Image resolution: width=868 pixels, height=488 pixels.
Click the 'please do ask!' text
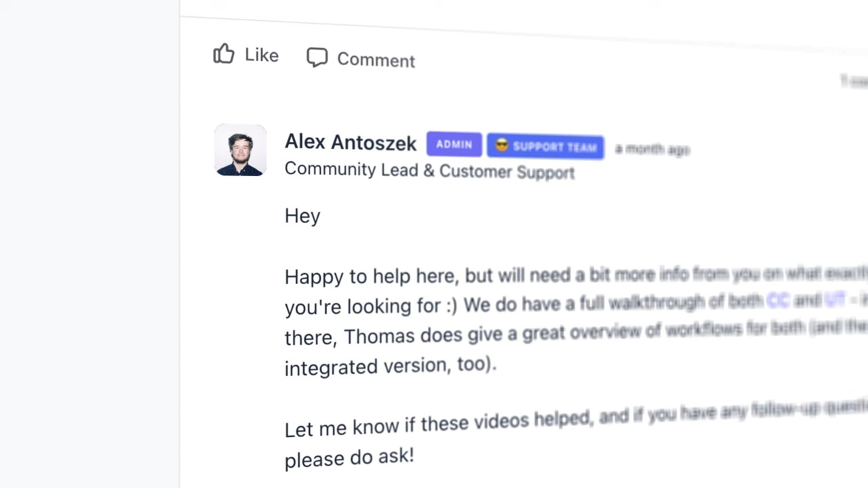(349, 457)
